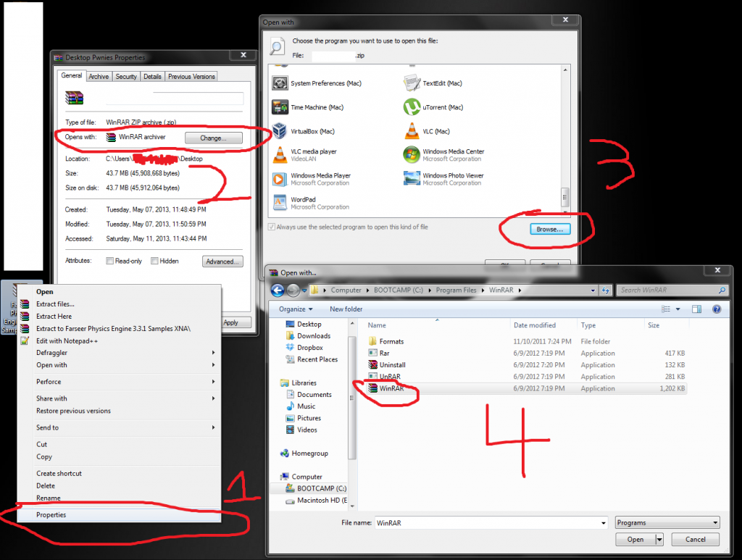Click Program Files in the address breadcrumb
Image resolution: width=742 pixels, height=560 pixels.
coord(457,291)
